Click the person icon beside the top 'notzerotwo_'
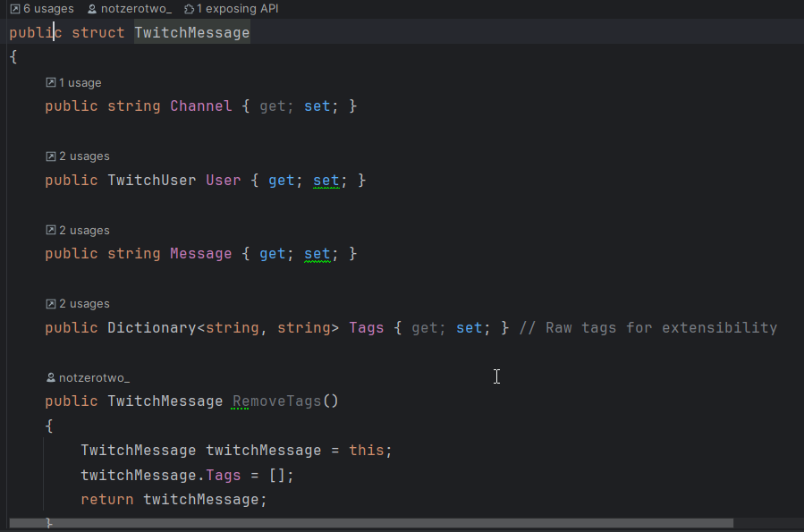Image resolution: width=804 pixels, height=532 pixels. 92,9
